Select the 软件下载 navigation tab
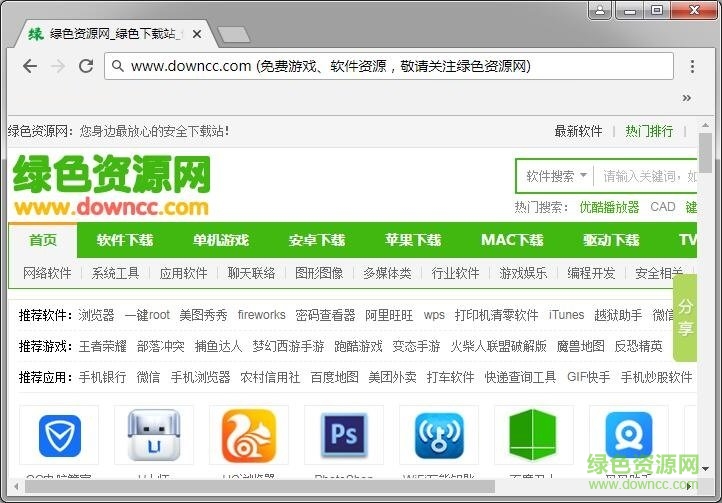The height and width of the screenshot is (503, 722). point(125,240)
